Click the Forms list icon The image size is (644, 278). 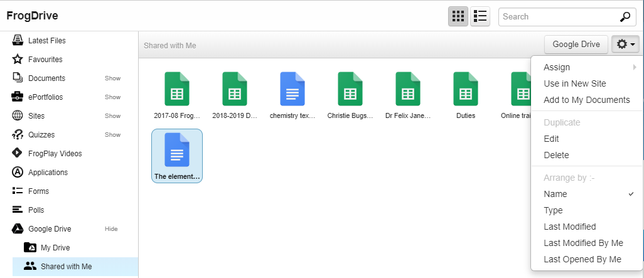coord(17,191)
